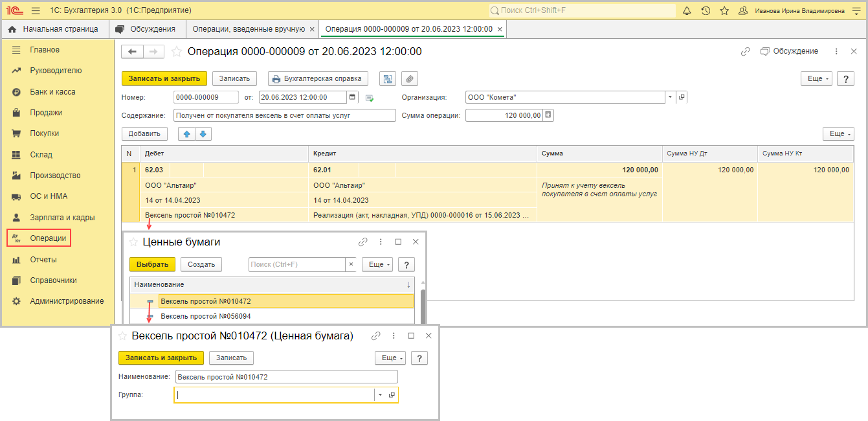Go forward with the right arrow navigation button
The height and width of the screenshot is (421, 868).
pos(153,52)
